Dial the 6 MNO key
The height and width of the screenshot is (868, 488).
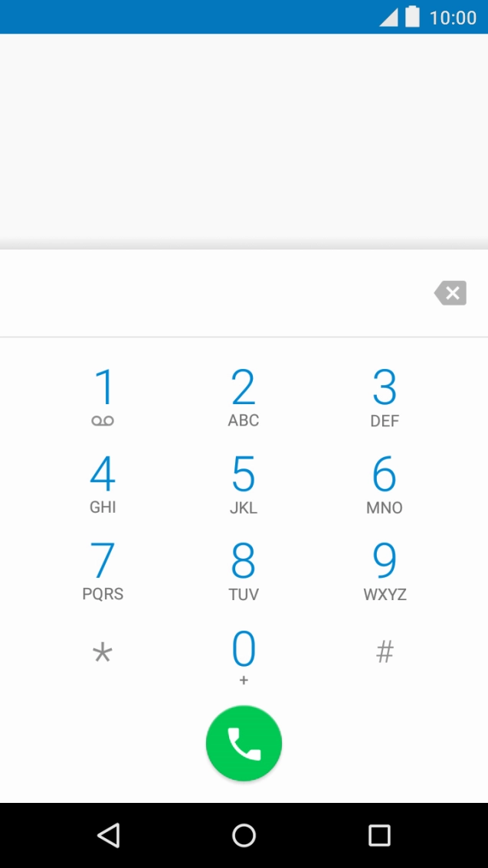(x=385, y=485)
